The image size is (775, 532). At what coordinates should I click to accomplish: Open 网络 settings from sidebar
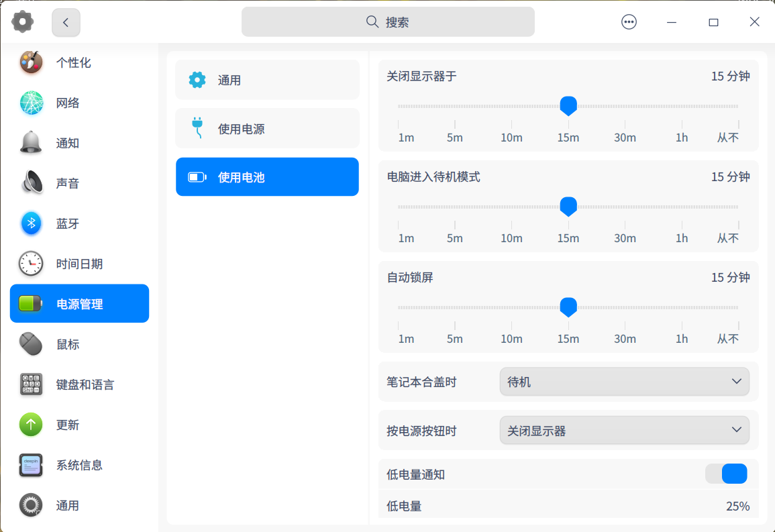pos(80,103)
